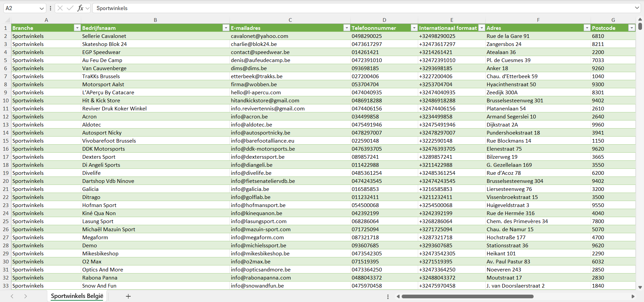The height and width of the screenshot is (302, 644).
Task: Click the Cancel X icon in formula bar
Action: pyautogui.click(x=60, y=8)
